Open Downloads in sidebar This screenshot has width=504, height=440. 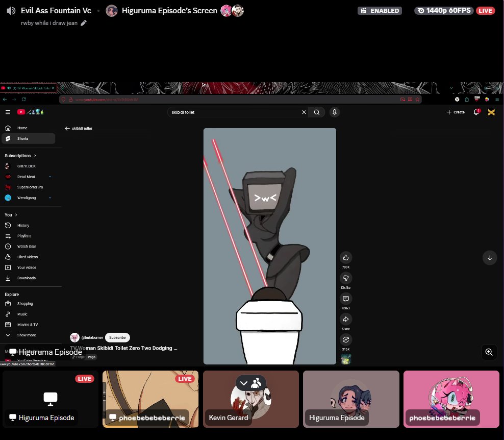(x=28, y=278)
